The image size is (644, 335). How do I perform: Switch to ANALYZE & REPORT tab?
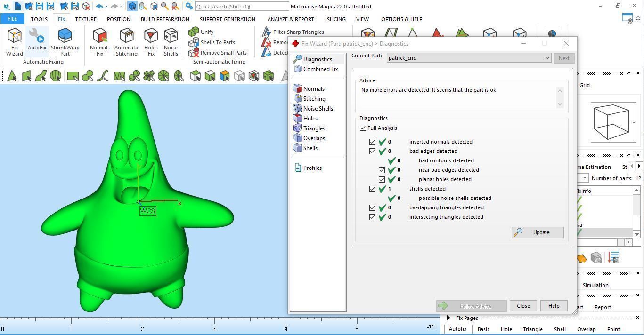pos(291,19)
